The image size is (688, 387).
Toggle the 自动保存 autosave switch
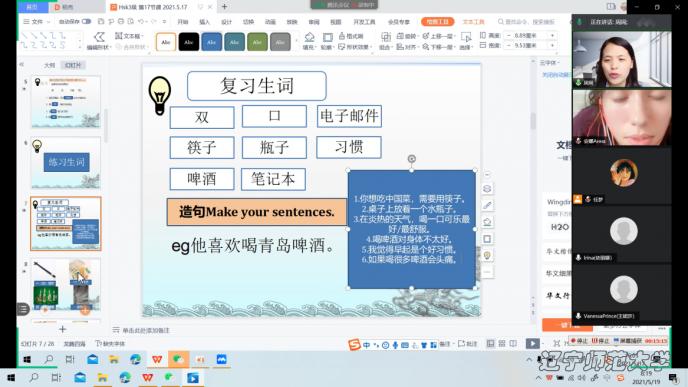point(86,22)
